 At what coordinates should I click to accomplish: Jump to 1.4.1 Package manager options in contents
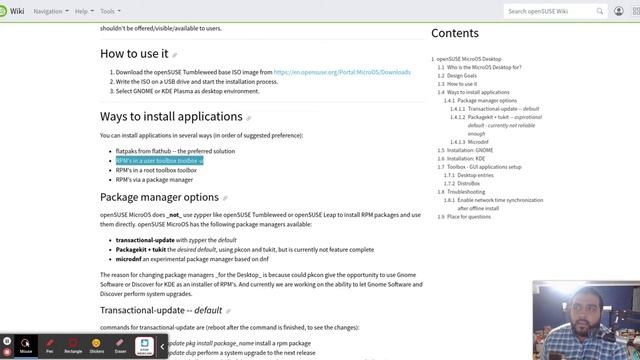click(x=487, y=100)
